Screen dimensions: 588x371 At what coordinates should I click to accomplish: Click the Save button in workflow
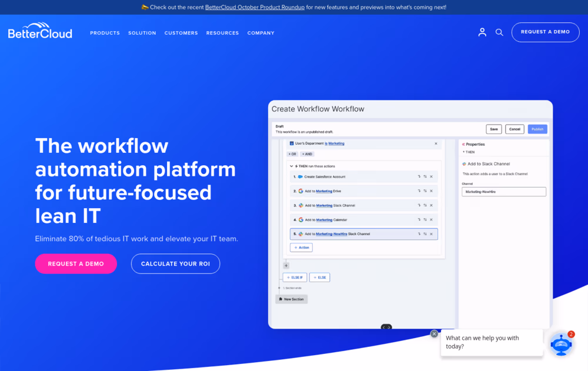pos(494,129)
